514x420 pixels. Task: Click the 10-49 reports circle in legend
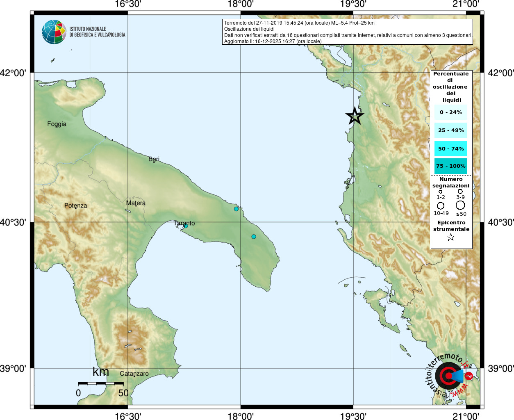tap(441, 205)
